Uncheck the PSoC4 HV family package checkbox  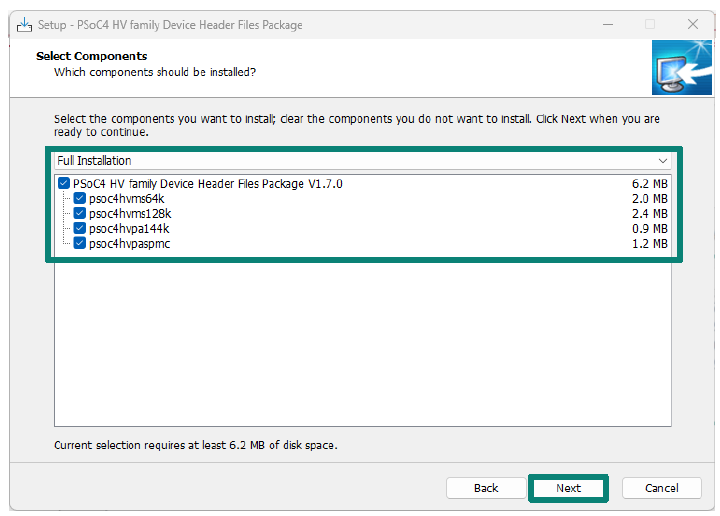[64, 184]
